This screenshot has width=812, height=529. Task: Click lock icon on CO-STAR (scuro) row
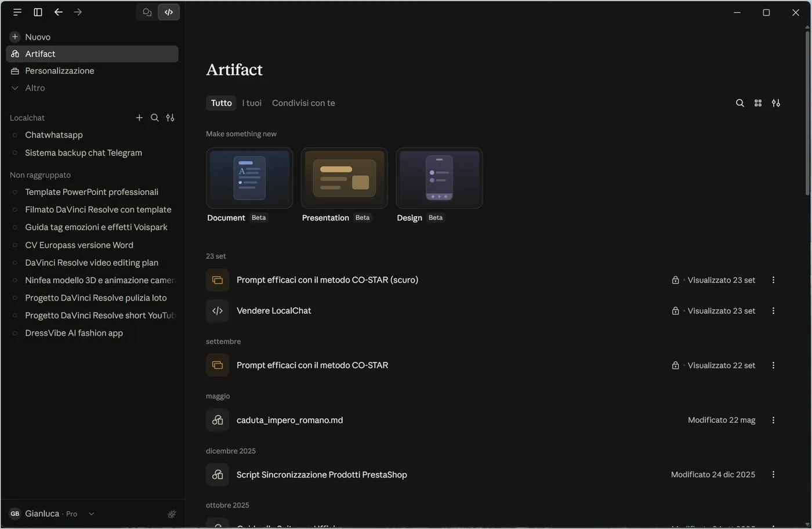pyautogui.click(x=675, y=280)
